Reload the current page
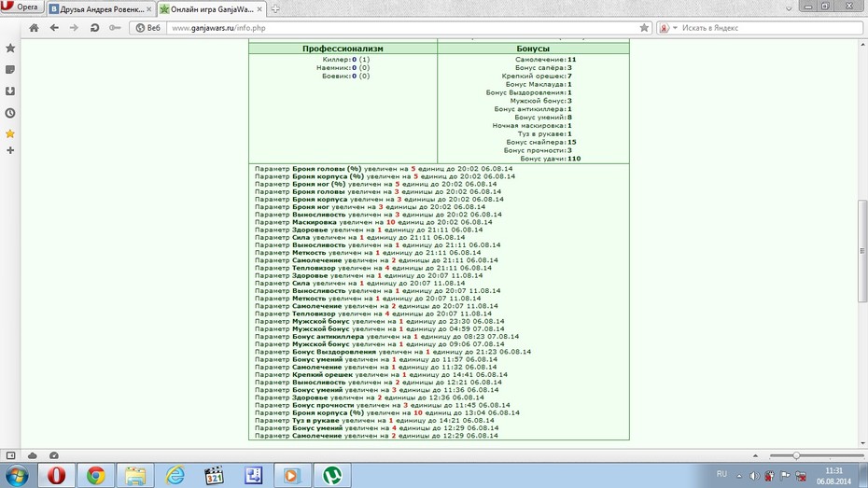This screenshot has width=868, height=488. [94, 28]
